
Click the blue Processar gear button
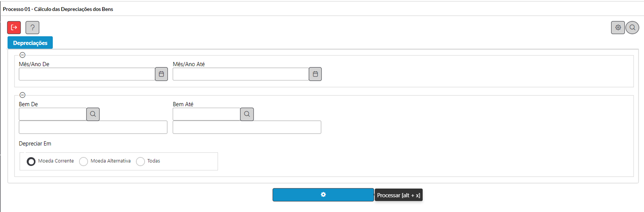[323, 195]
